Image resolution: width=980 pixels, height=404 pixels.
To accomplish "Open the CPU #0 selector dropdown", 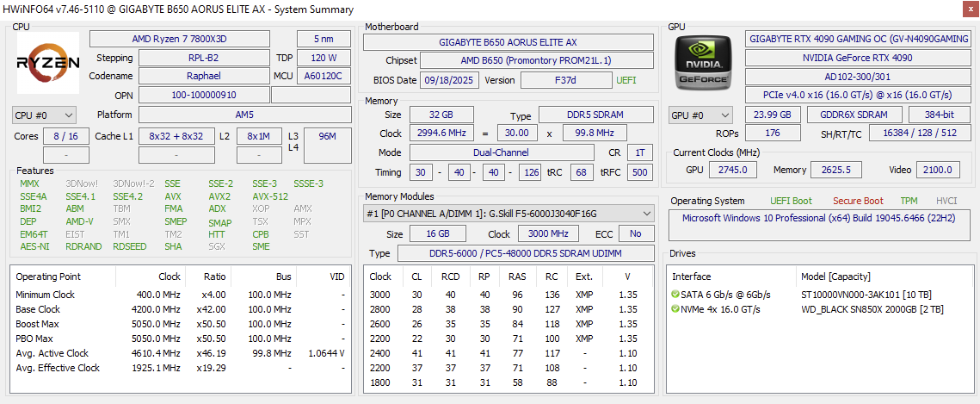I will [45, 115].
